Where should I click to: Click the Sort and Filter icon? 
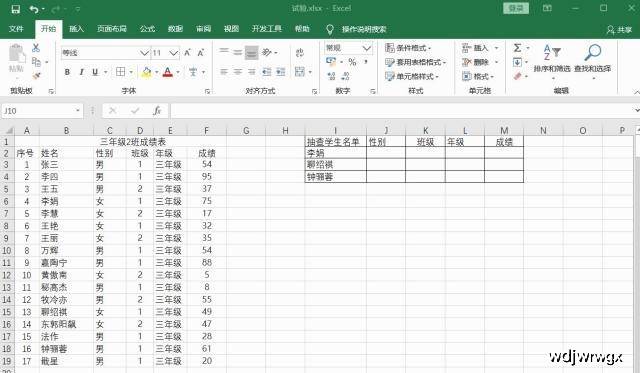(551, 53)
